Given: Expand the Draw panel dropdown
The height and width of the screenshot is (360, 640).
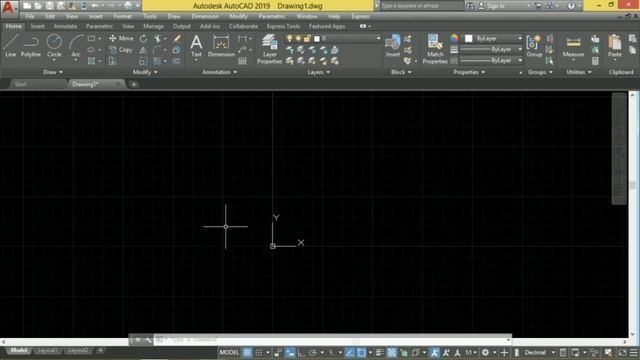Looking at the screenshot, I should (53, 72).
